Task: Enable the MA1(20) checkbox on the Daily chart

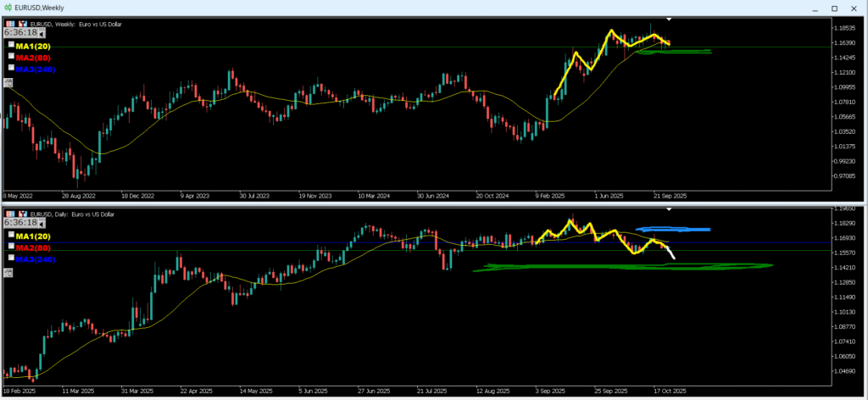Action: (12, 234)
